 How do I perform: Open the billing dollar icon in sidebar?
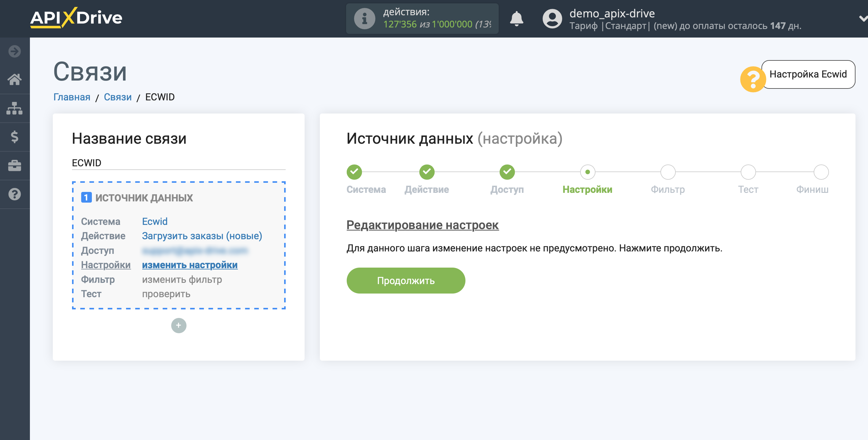coord(14,137)
